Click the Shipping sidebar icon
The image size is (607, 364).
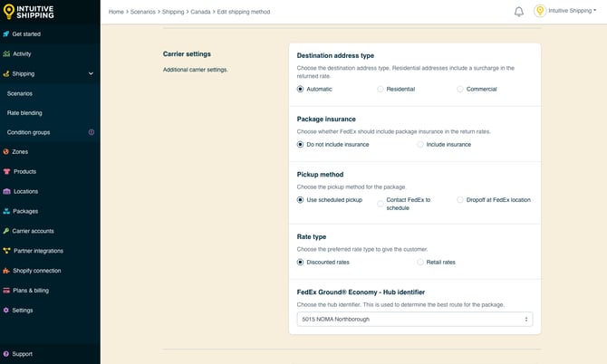point(5,73)
